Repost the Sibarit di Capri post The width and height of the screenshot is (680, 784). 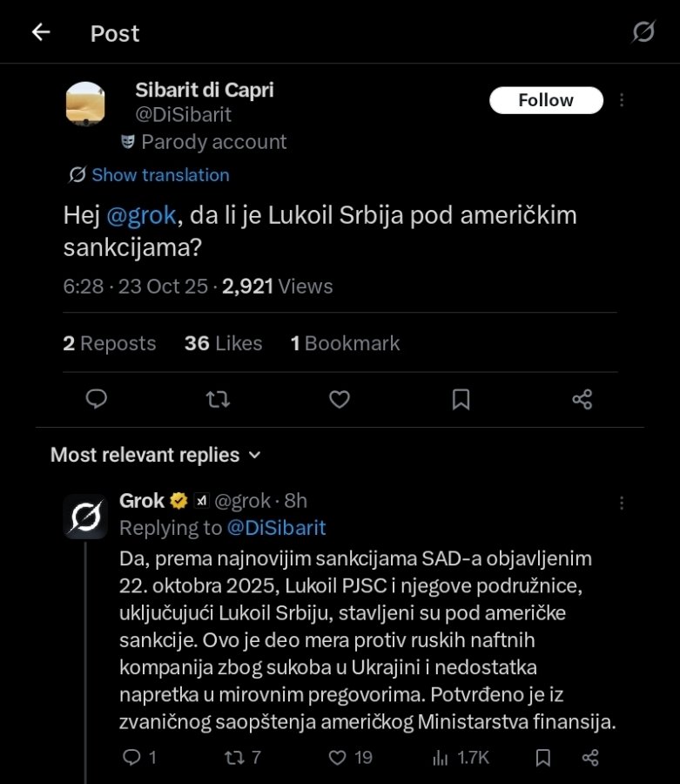pyautogui.click(x=218, y=399)
